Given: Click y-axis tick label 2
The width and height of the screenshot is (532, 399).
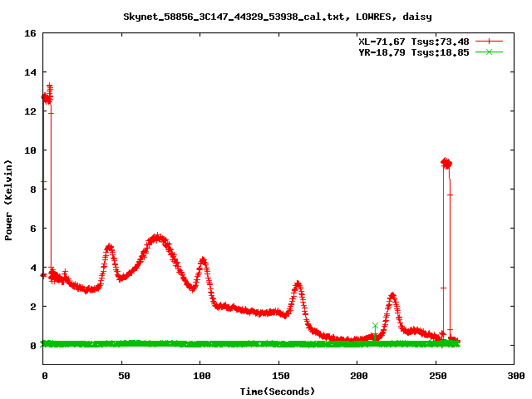Looking at the screenshot, I should (x=33, y=307).
